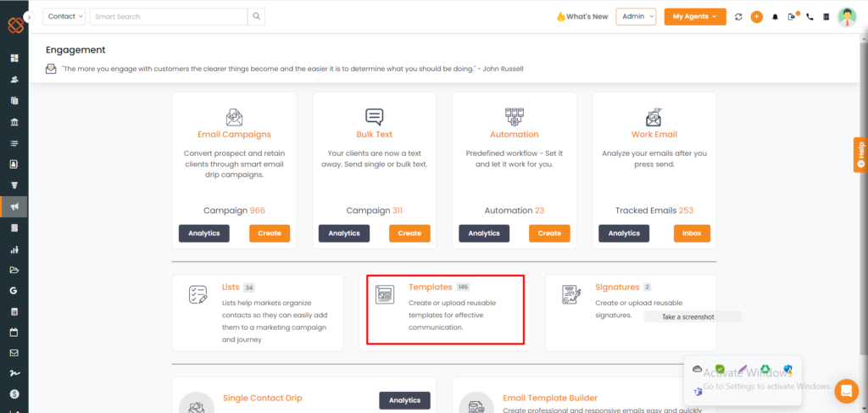The image size is (868, 413).
Task: Open the dark notebook icon in top bar
Action: pyautogui.click(x=826, y=17)
